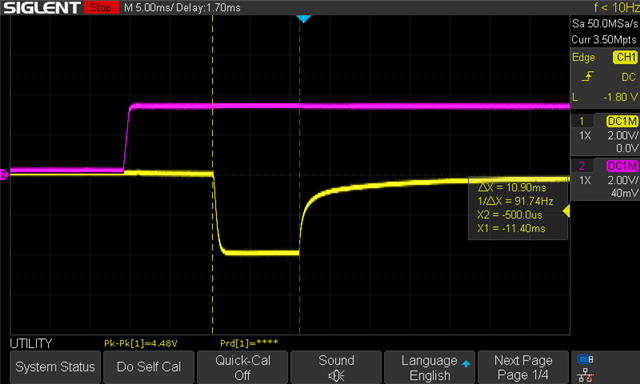The width and height of the screenshot is (640, 384).
Task: Open the Language English selector
Action: 429,367
